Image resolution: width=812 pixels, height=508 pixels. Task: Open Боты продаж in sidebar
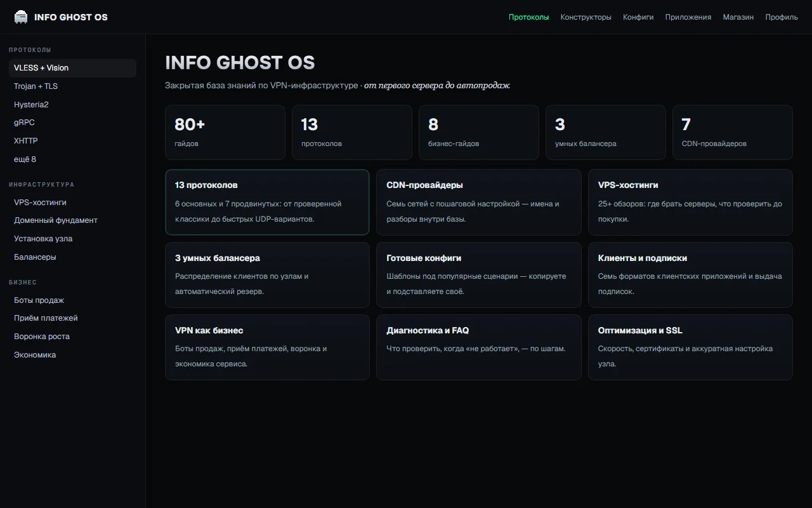pyautogui.click(x=72, y=300)
